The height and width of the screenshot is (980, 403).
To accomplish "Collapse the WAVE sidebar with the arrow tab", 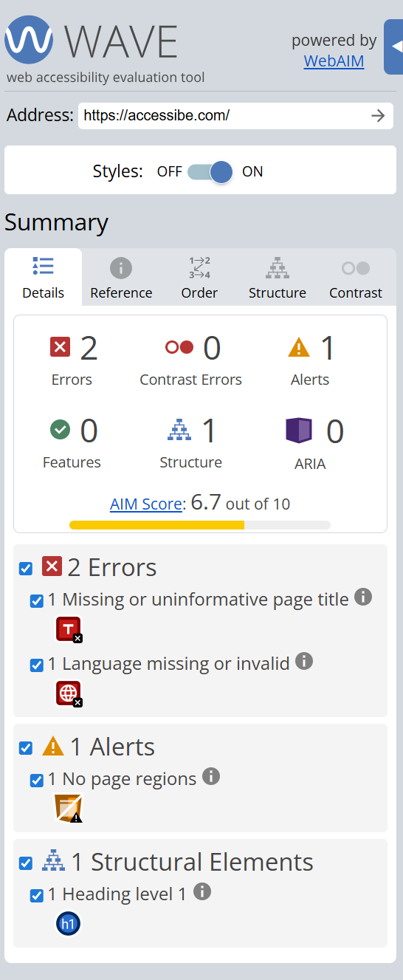I will (394, 47).
